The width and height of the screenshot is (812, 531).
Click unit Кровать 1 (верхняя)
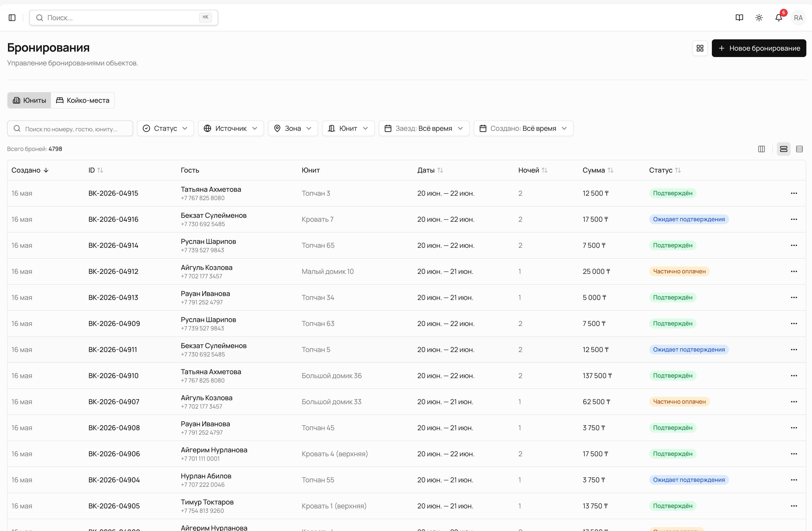point(334,506)
